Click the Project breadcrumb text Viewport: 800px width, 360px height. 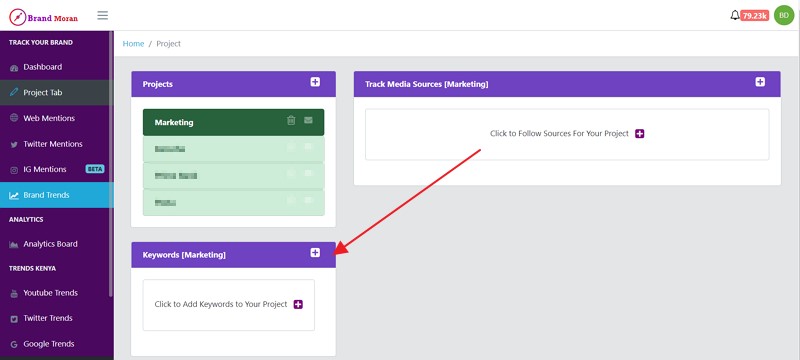tap(168, 44)
